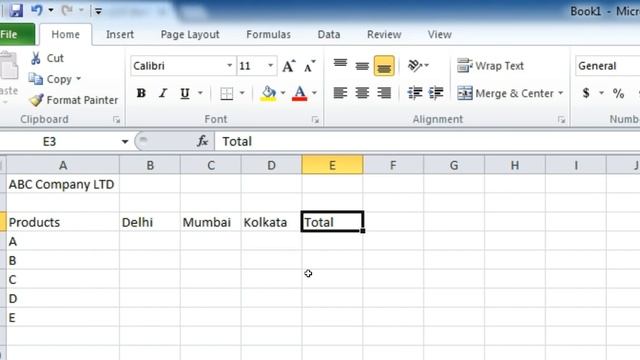The image size is (640, 360).
Task: Open Font Color palette dropdown arrow
Action: (314, 93)
